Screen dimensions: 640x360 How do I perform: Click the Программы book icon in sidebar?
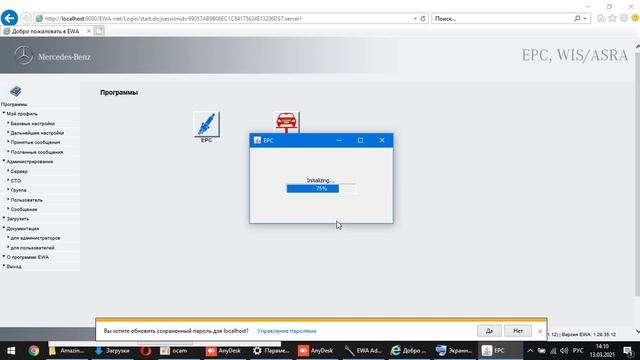(16, 91)
